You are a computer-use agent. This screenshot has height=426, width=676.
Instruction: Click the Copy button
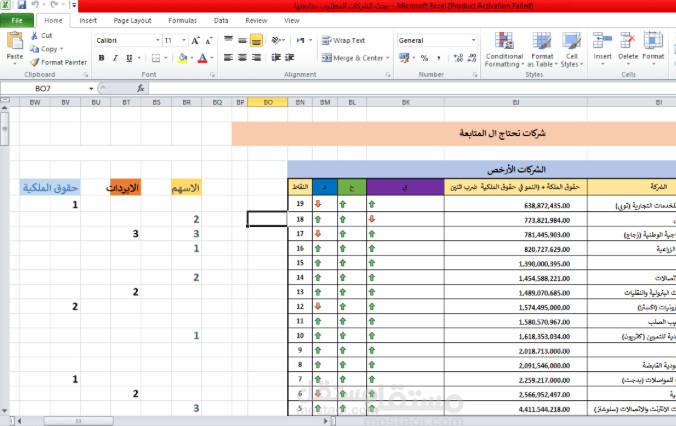pos(46,49)
